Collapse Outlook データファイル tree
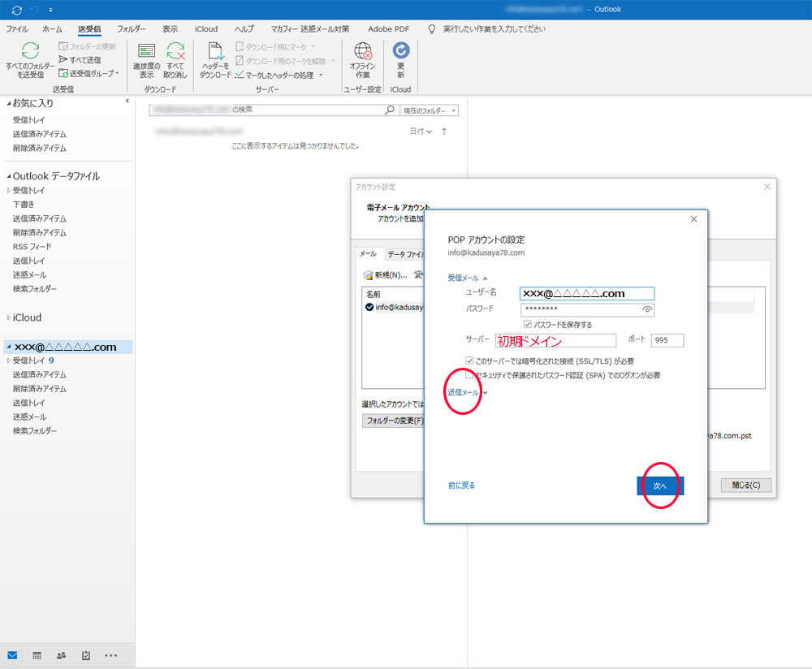The image size is (812, 669). tap(9, 176)
